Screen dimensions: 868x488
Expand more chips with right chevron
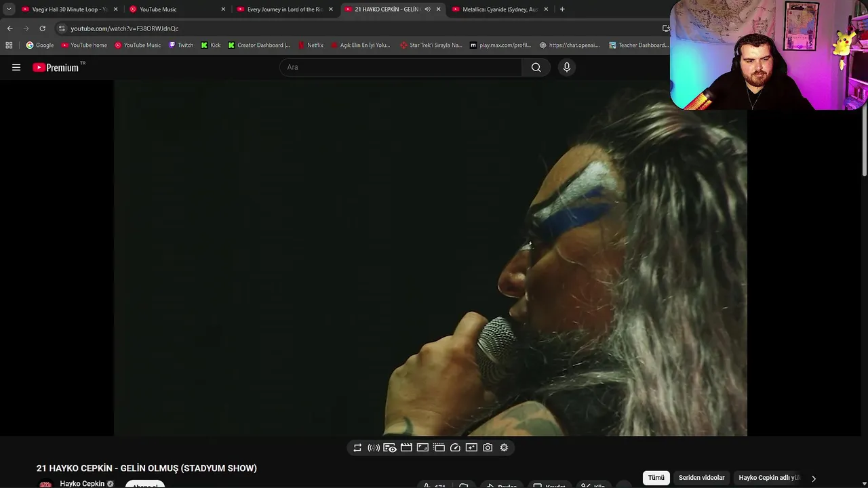[x=814, y=479]
